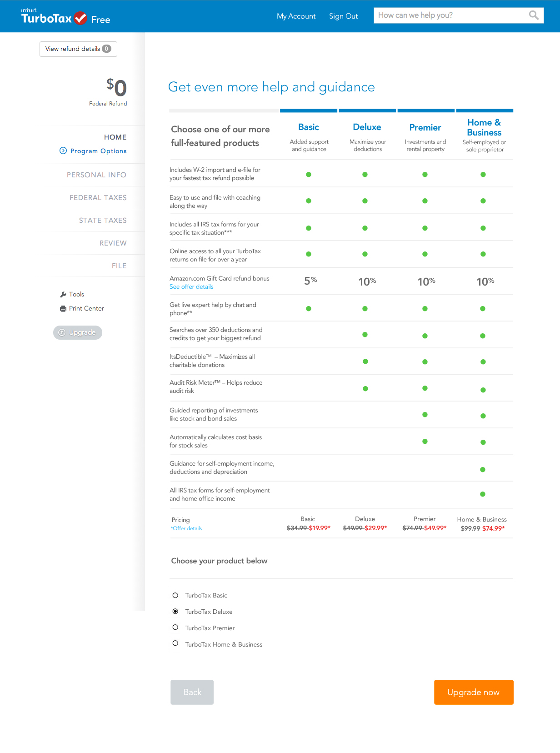The height and width of the screenshot is (753, 560).
Task: Click the TurboTax checkmark logo
Action: point(80,18)
